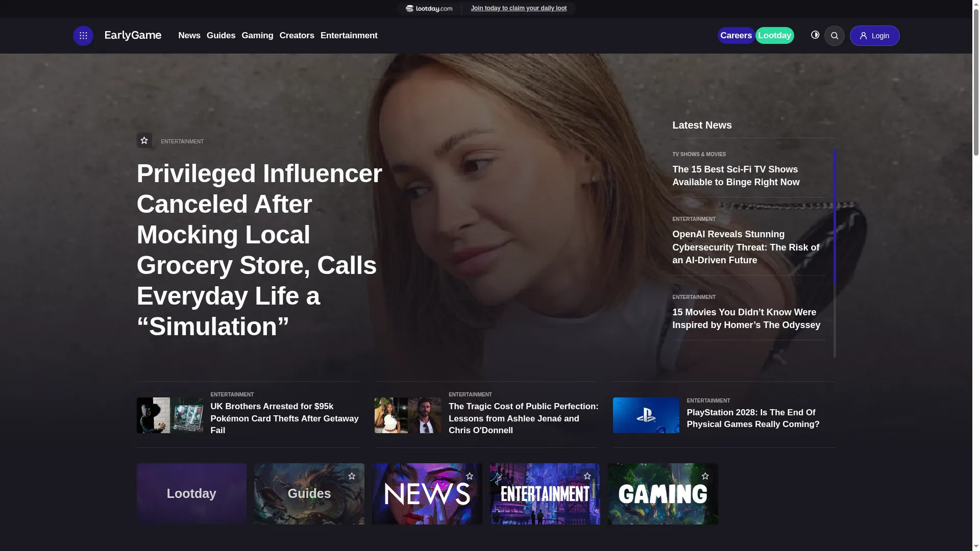Open PlayStation logo thumbnail
This screenshot has height=551, width=980.
646,415
